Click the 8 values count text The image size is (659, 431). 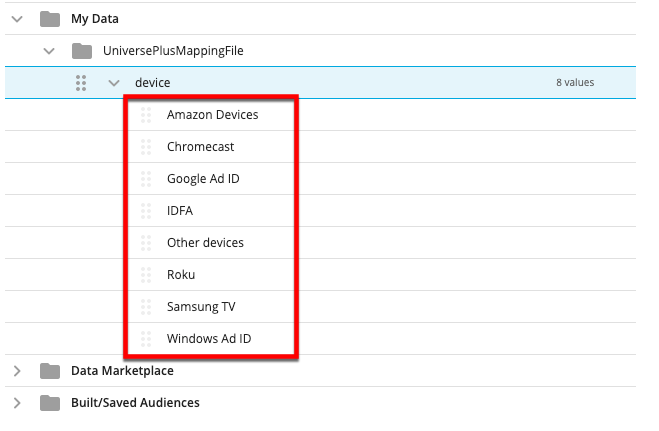[x=575, y=83]
